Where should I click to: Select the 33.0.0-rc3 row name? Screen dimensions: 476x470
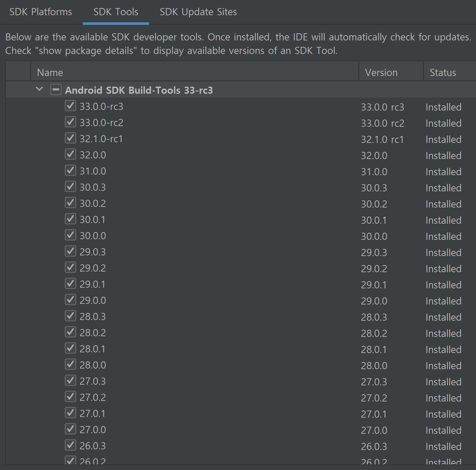[102, 107]
